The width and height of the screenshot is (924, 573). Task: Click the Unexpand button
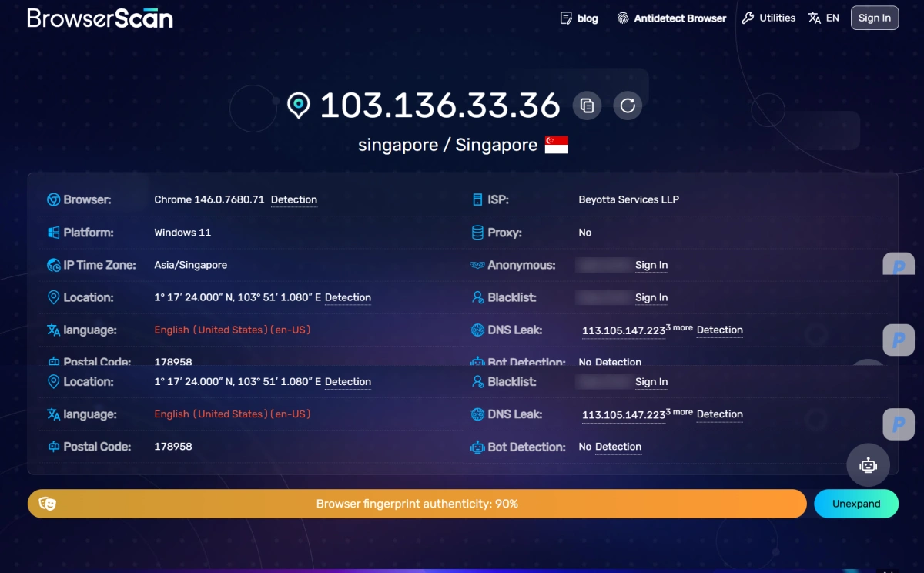coord(856,504)
